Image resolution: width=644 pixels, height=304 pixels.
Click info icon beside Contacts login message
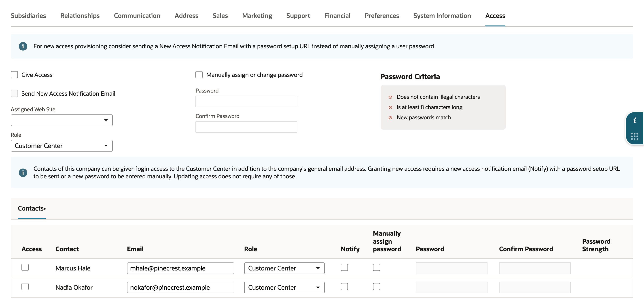pyautogui.click(x=23, y=173)
